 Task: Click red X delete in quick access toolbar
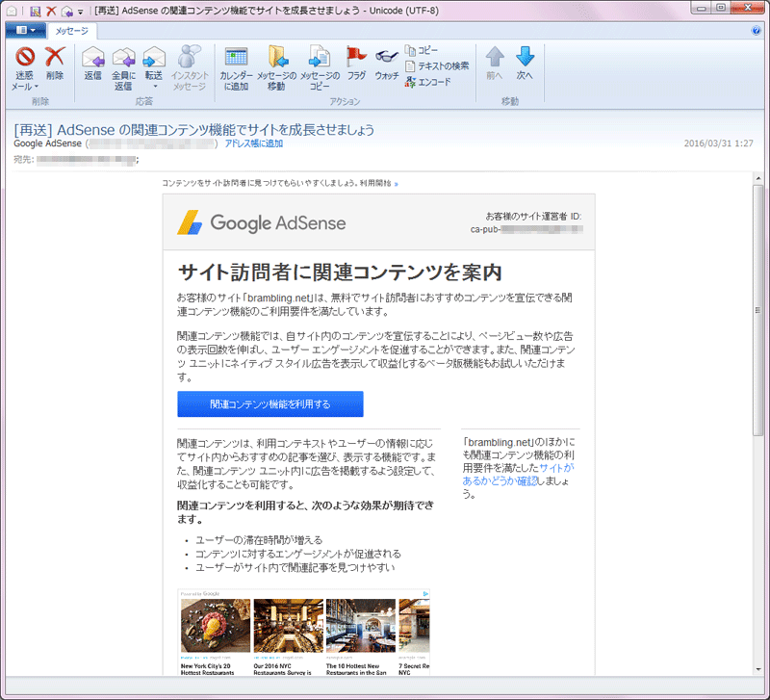[x=51, y=11]
